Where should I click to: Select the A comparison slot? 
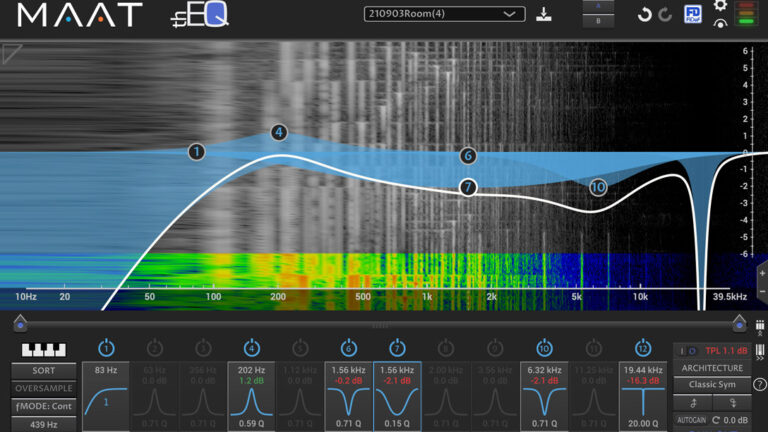[x=598, y=6]
